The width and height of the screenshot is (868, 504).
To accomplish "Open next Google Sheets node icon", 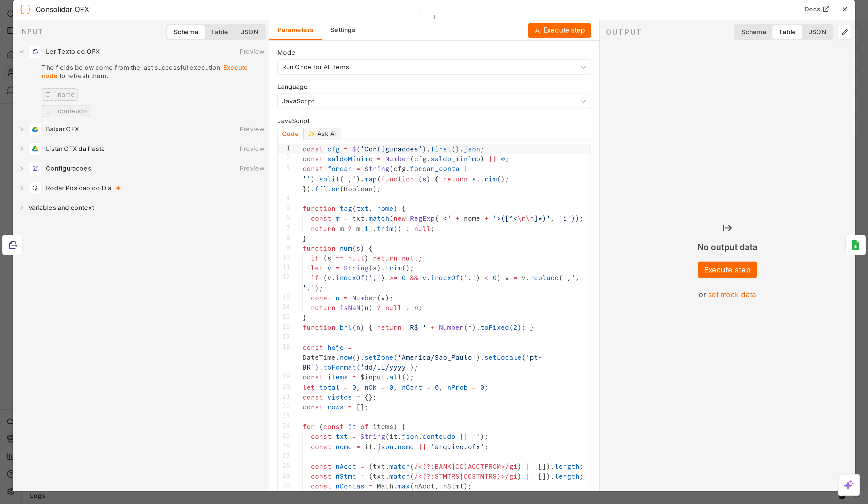I will point(855,245).
